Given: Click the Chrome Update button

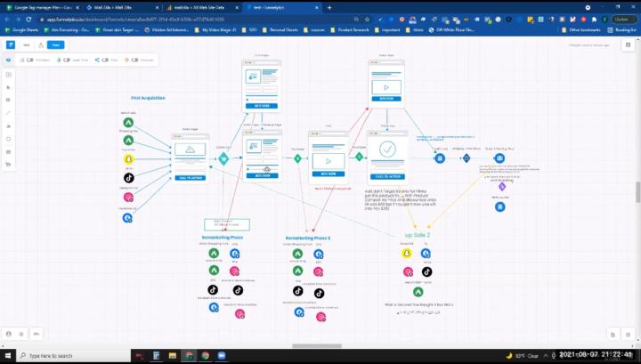Looking at the screenshot, I should click(x=622, y=20).
